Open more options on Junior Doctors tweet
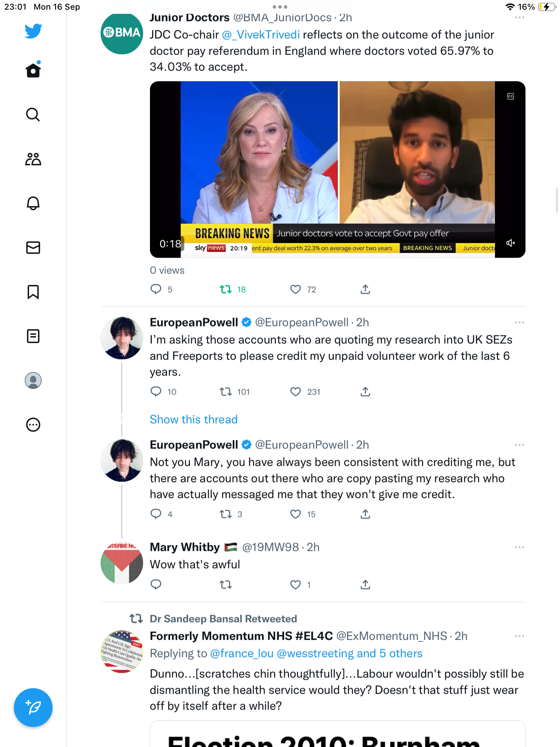The height and width of the screenshot is (747, 560). point(519,18)
